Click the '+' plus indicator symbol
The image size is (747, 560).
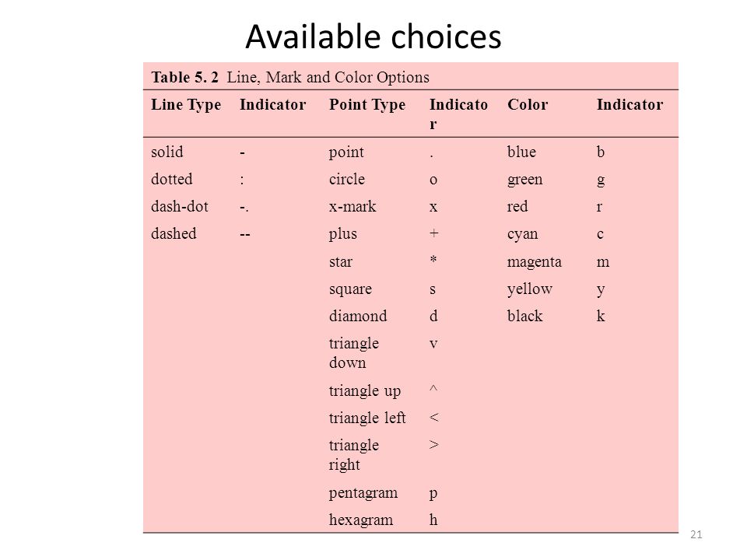coord(433,233)
